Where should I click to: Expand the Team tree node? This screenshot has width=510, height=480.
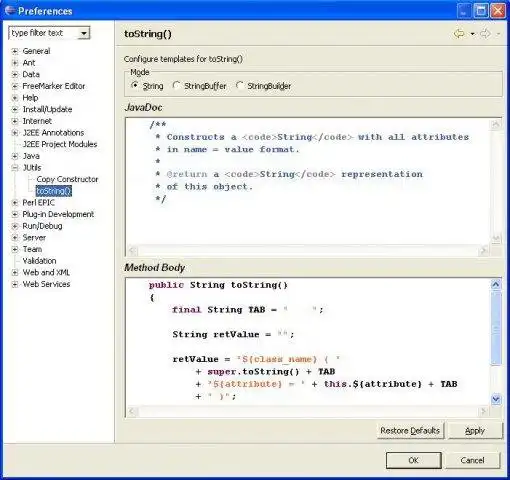tap(15, 250)
